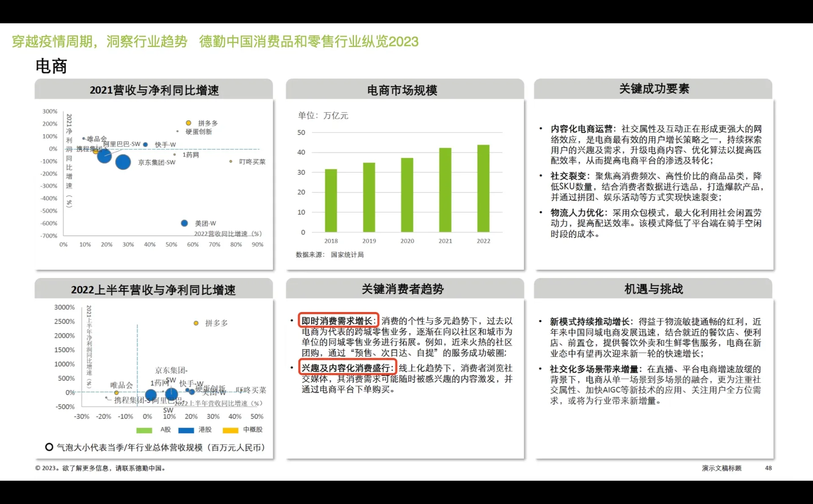This screenshot has width=813, height=504.
Task: Click page number 48 in footer
Action: (768, 468)
